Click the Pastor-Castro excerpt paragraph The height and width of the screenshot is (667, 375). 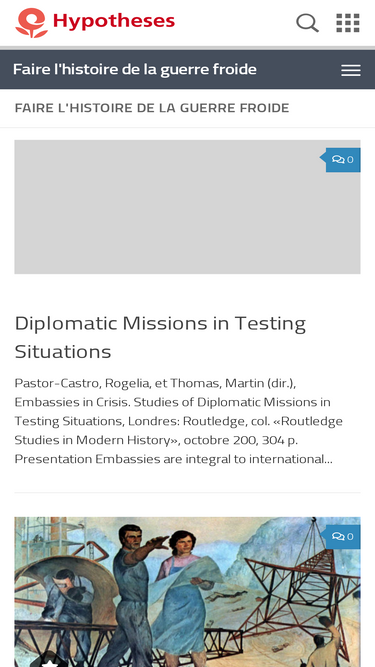pyautogui.click(x=179, y=421)
